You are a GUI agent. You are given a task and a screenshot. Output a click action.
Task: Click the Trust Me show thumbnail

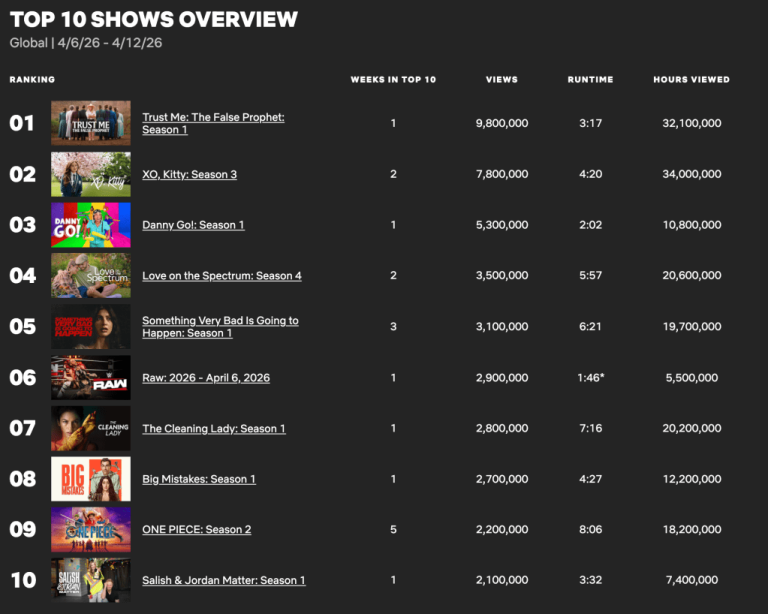91,123
